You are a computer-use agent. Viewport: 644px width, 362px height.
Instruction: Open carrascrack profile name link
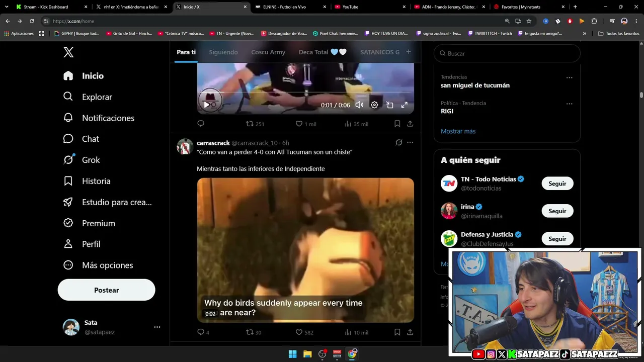[x=213, y=143]
